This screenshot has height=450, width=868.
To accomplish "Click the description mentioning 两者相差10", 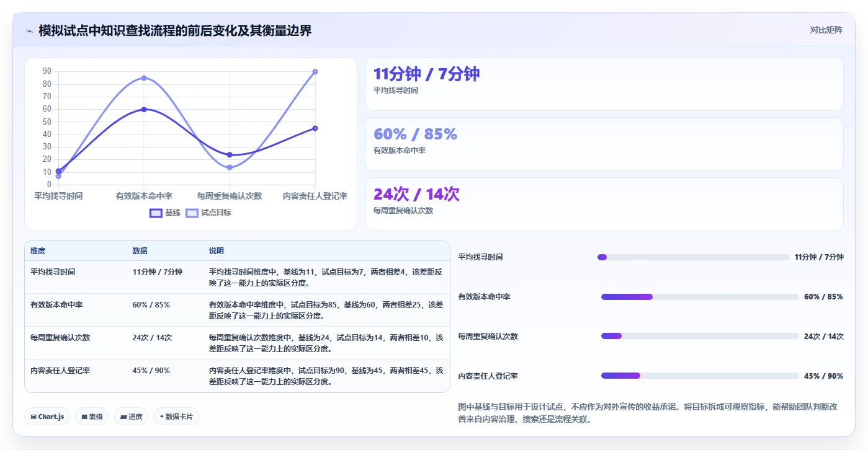I will [326, 343].
